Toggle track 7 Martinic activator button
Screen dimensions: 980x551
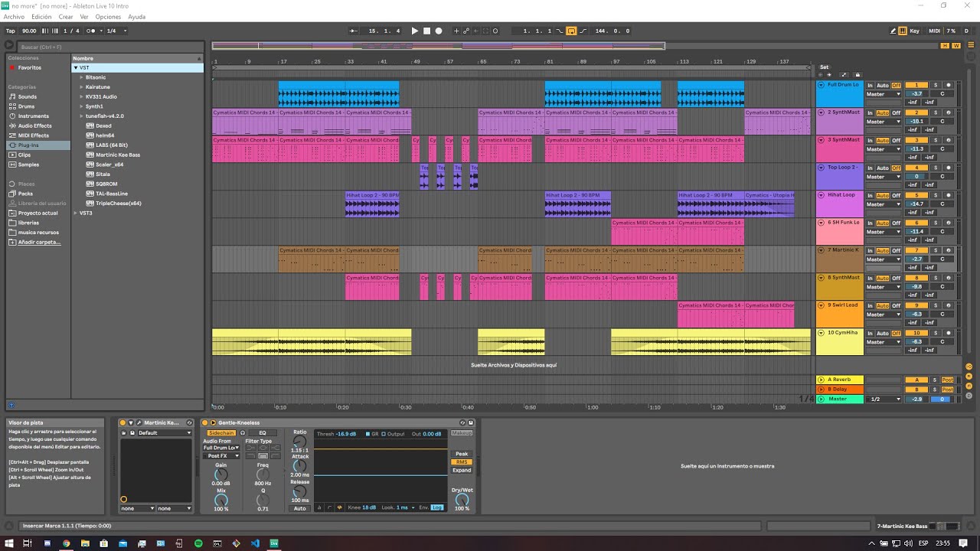click(x=916, y=250)
